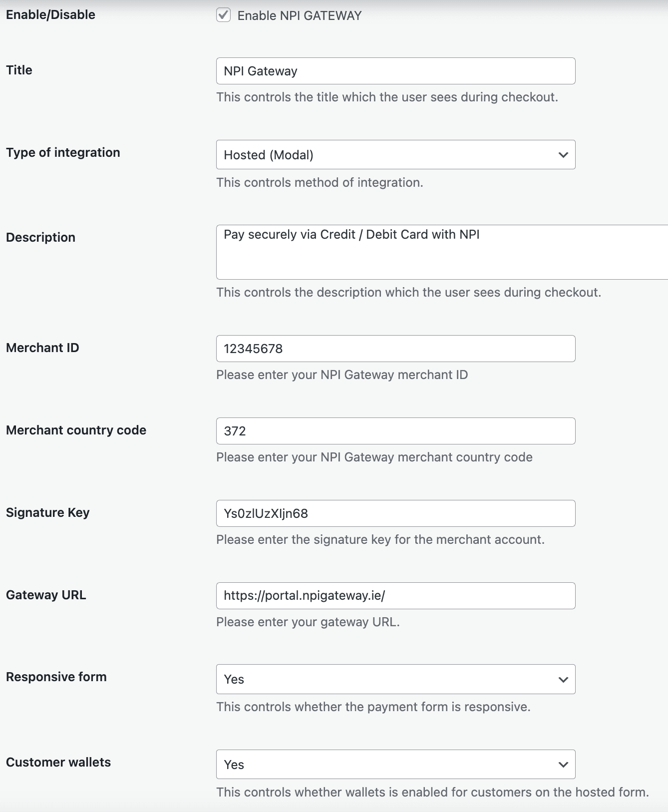This screenshot has width=668, height=812.
Task: Click the Responsive form chevron arrow
Action: 563,679
